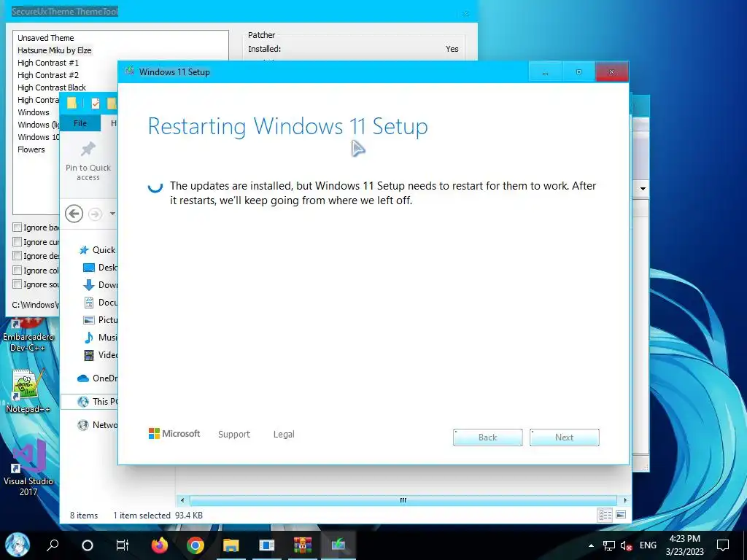Click the muted volume tray icon
This screenshot has width=747, height=560.
(626, 545)
